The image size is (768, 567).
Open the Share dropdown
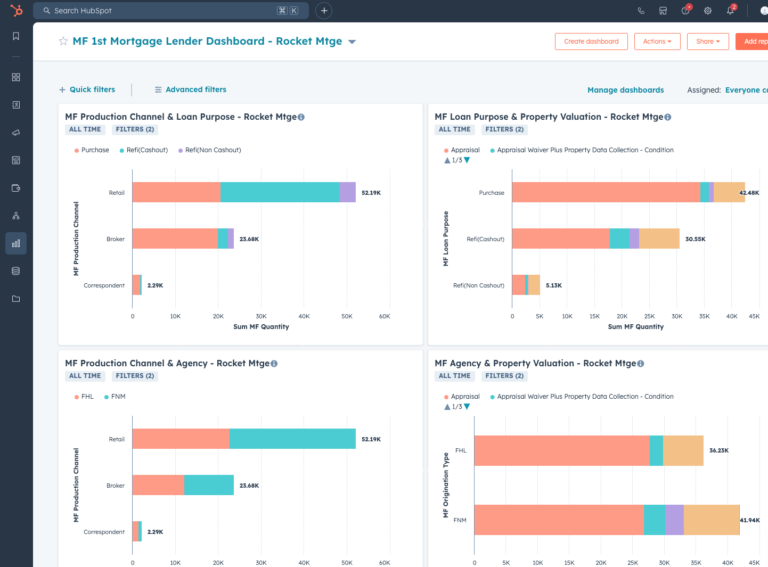pos(708,42)
